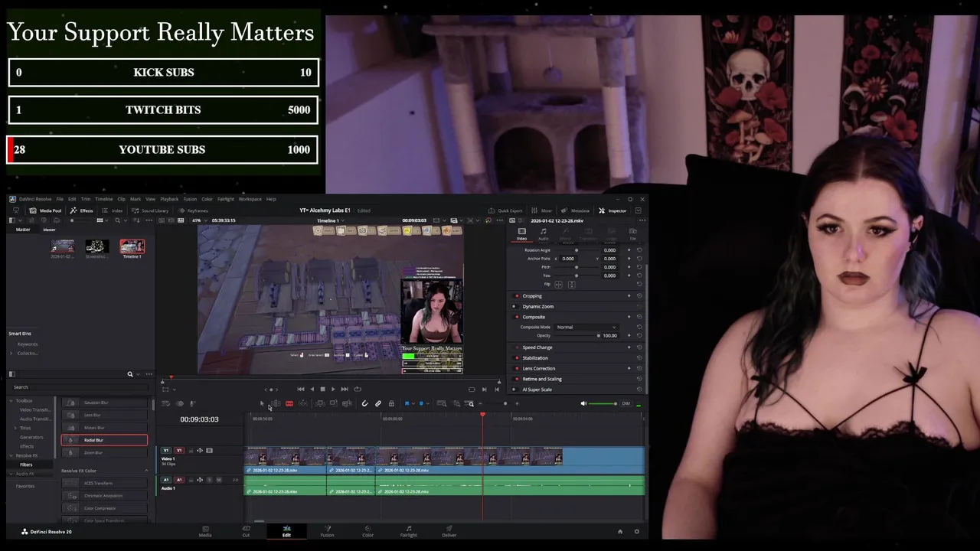The height and width of the screenshot is (551, 980).
Task: Toggle the Effects panel button
Action: coord(81,210)
